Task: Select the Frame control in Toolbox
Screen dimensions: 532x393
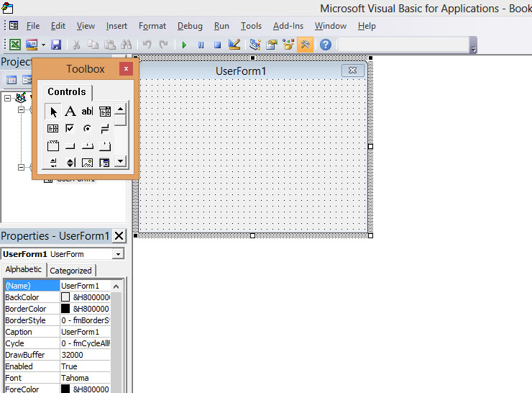Action: [x=52, y=145]
